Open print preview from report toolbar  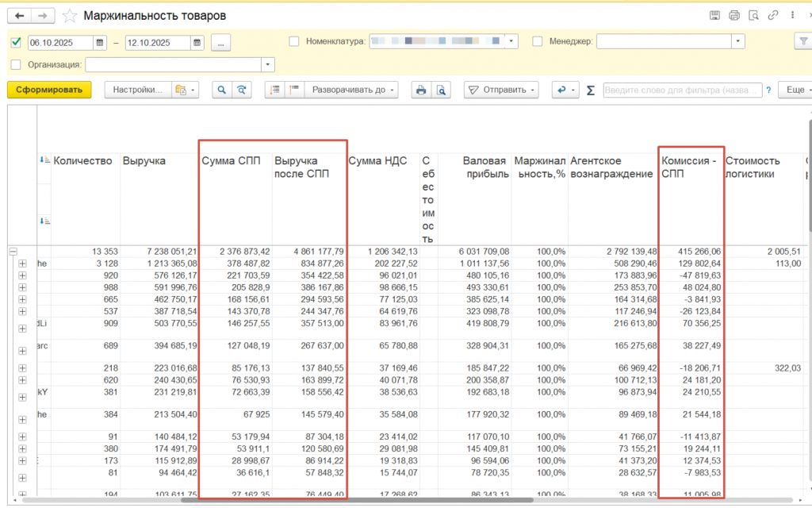pyautogui.click(x=441, y=90)
